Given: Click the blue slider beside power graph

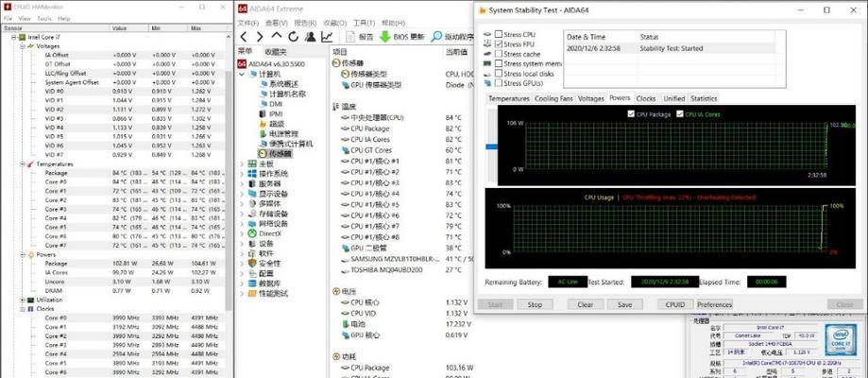Looking at the screenshot, I should (x=491, y=146).
